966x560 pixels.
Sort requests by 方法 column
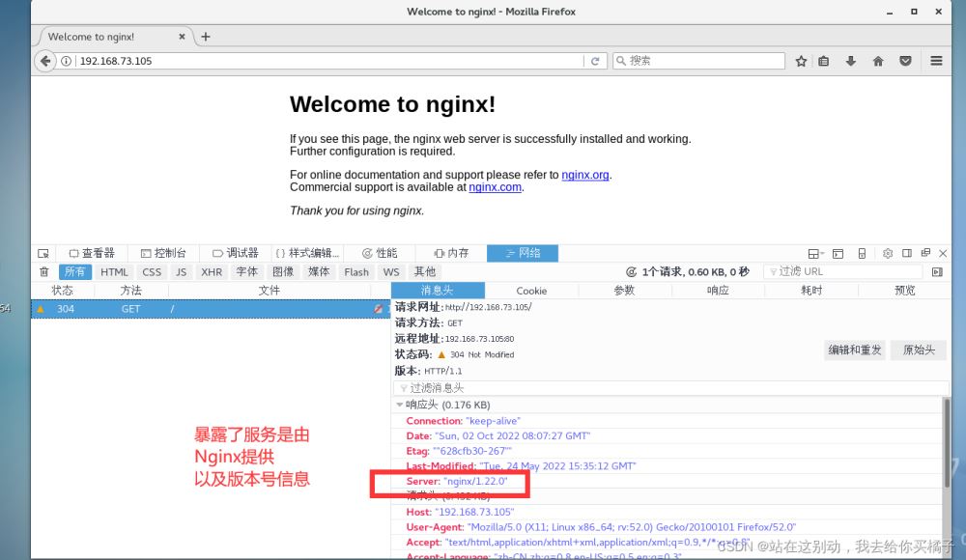[x=130, y=291]
